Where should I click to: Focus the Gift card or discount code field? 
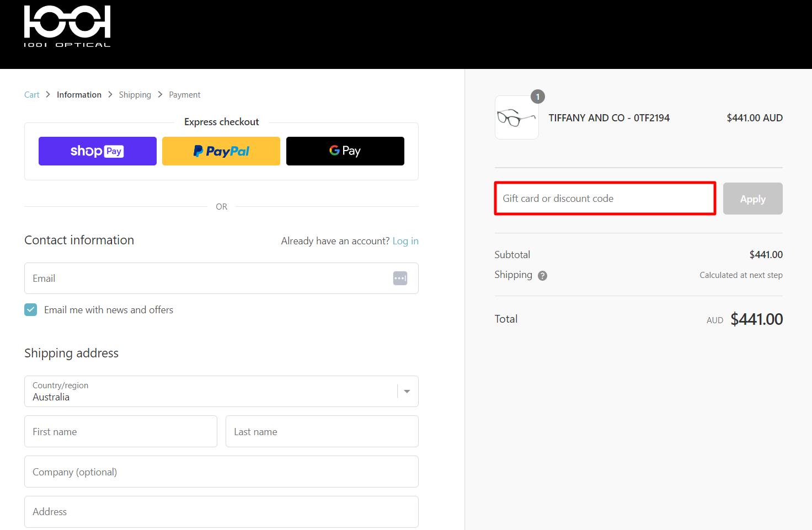[605, 199]
